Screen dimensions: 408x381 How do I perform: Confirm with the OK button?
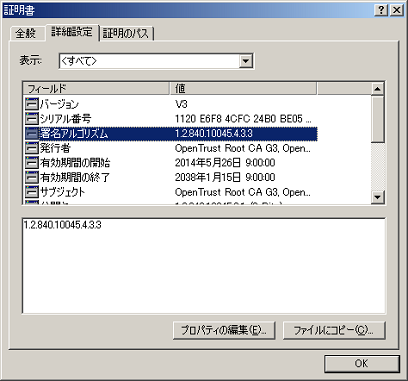click(362, 363)
